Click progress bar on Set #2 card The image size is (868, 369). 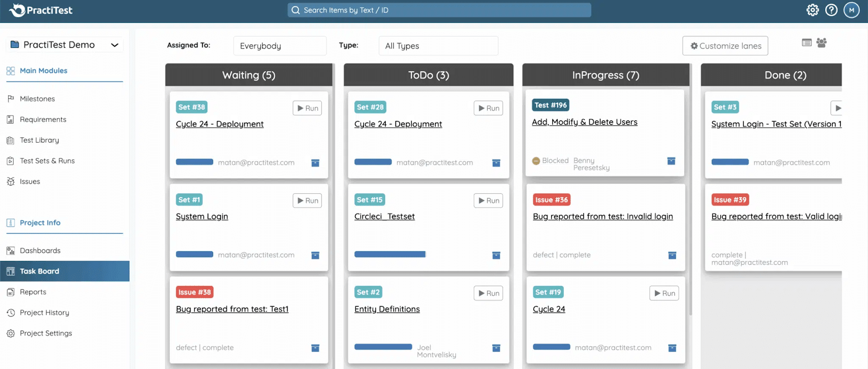[383, 347]
